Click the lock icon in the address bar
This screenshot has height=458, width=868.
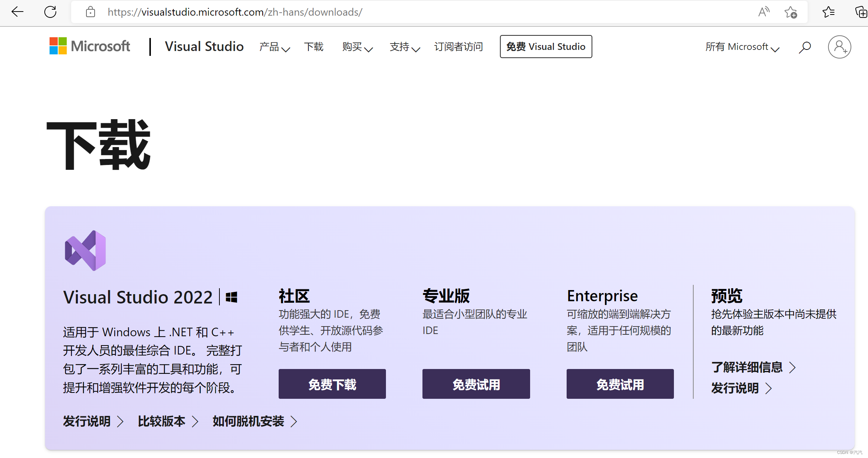point(90,12)
